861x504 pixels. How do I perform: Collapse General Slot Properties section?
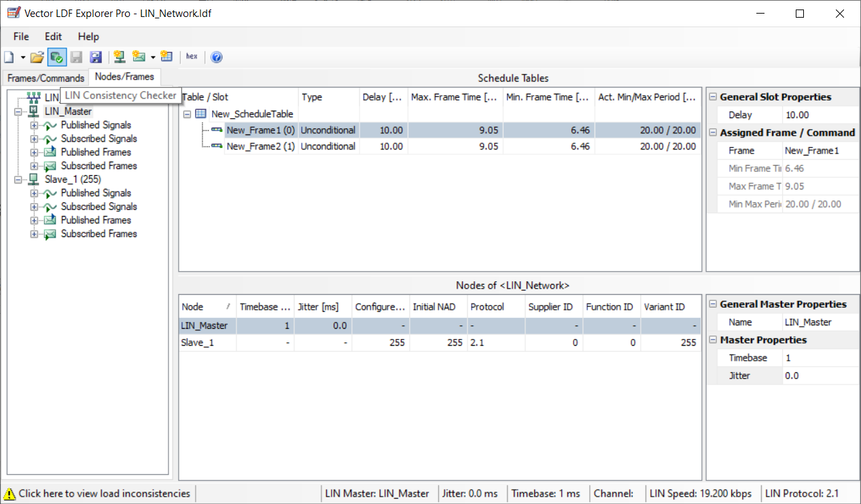[x=713, y=97]
